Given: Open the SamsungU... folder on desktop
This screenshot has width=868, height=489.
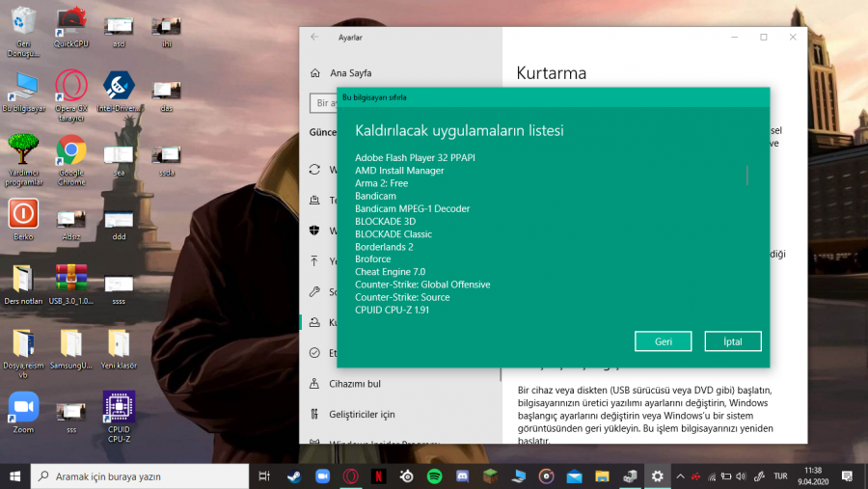Looking at the screenshot, I should pos(70,349).
